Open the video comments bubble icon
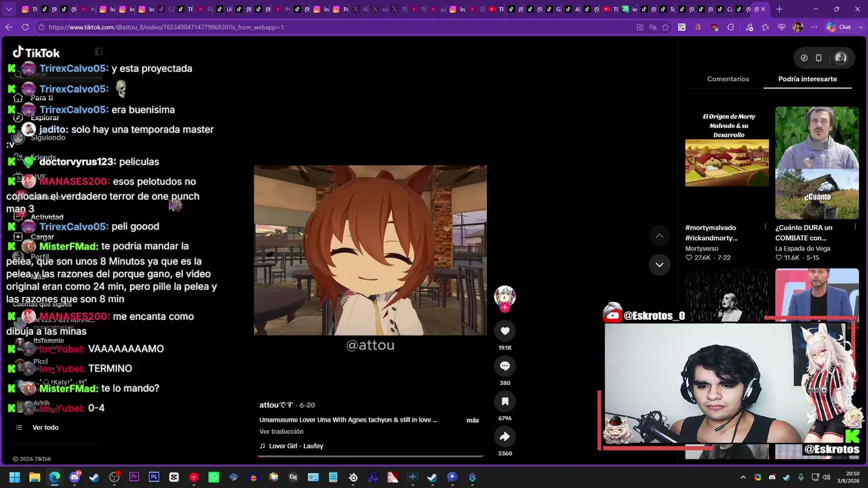Viewport: 868px width, 488px height. [x=505, y=366]
